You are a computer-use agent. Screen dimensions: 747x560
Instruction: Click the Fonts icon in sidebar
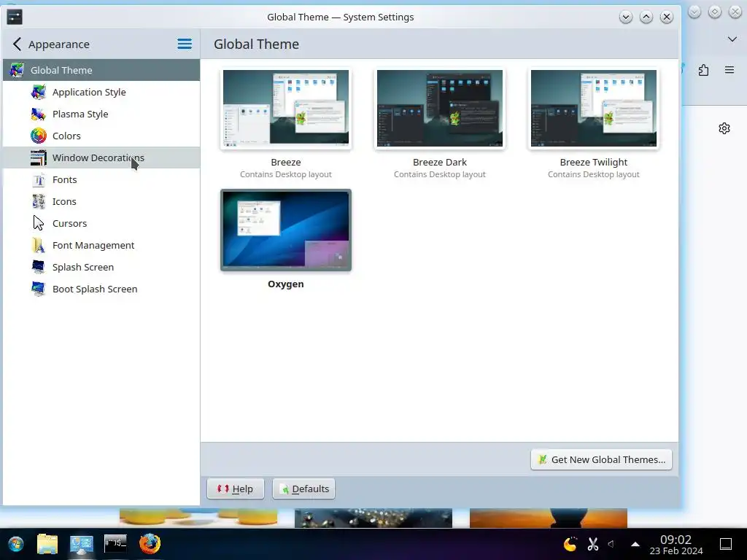click(x=39, y=179)
